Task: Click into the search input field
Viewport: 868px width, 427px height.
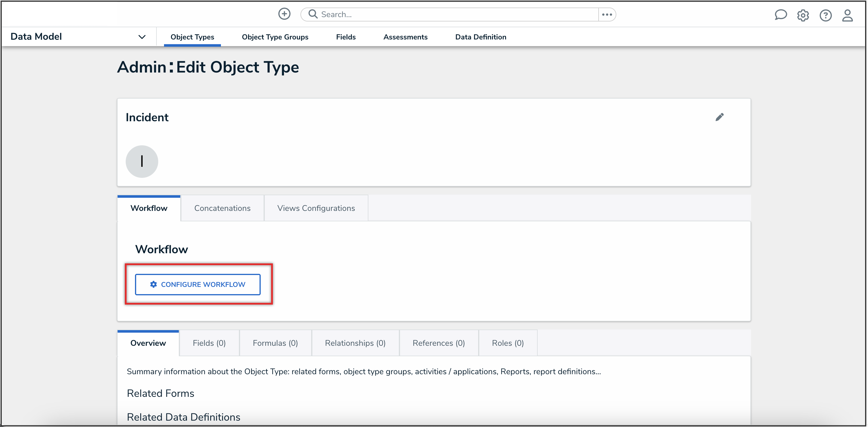Action: coord(438,14)
